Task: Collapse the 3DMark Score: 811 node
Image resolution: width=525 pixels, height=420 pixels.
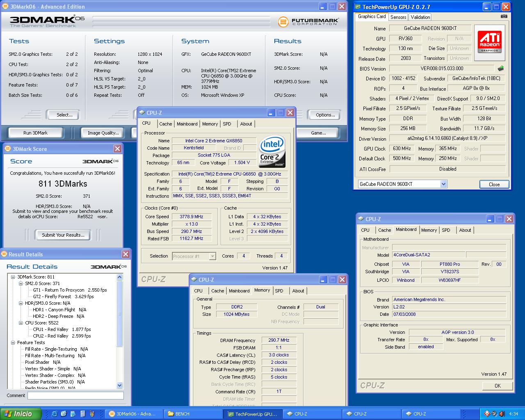Action: click(13, 277)
